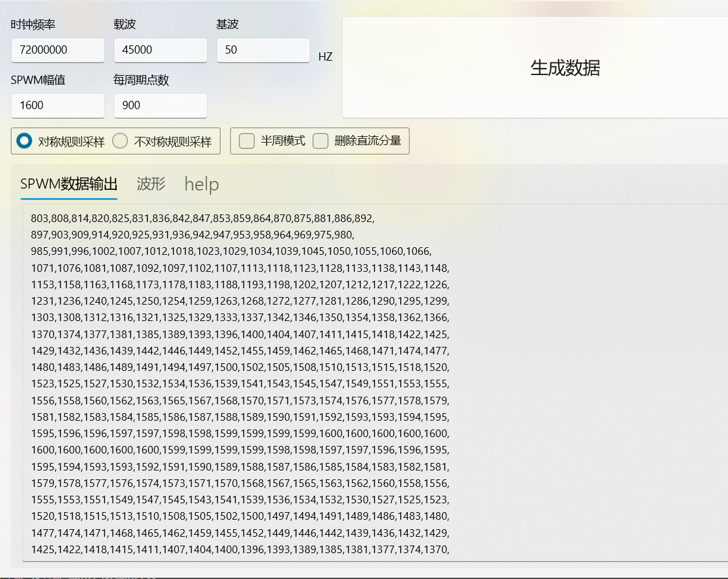This screenshot has height=579, width=728.
Task: Click the output row starting with 985,991,996
Action: [231, 252]
